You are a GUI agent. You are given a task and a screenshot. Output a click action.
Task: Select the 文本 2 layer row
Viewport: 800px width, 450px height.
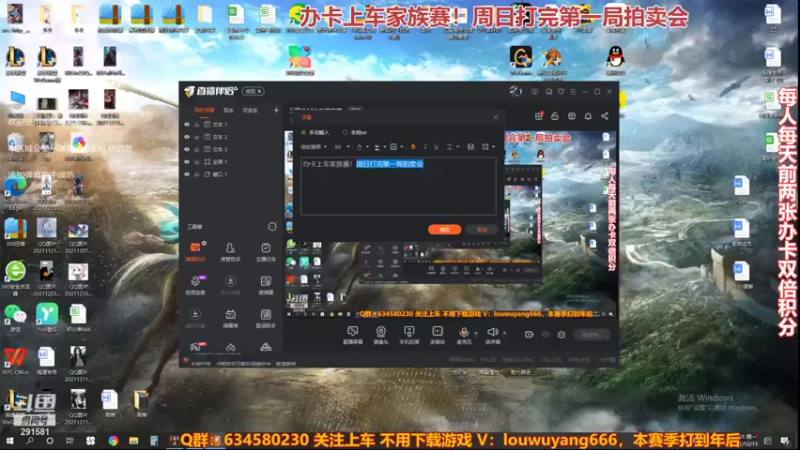[233, 137]
